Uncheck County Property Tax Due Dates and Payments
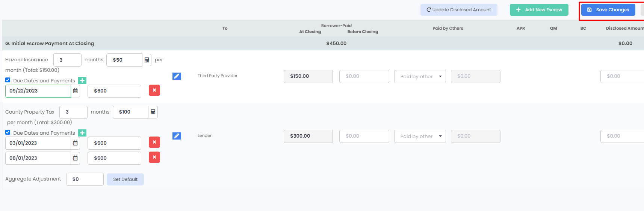The height and width of the screenshot is (211, 644). coord(8,132)
